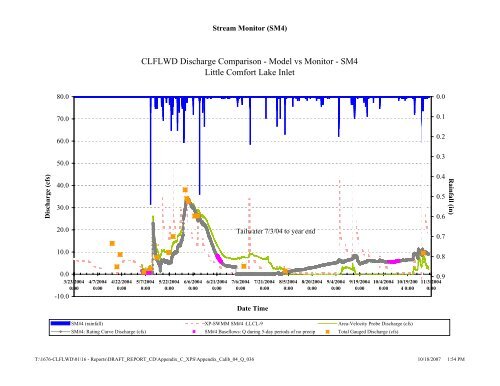Click the 'Rainfall (in)' axis label
Screen dimensions: 500x386
(451, 197)
